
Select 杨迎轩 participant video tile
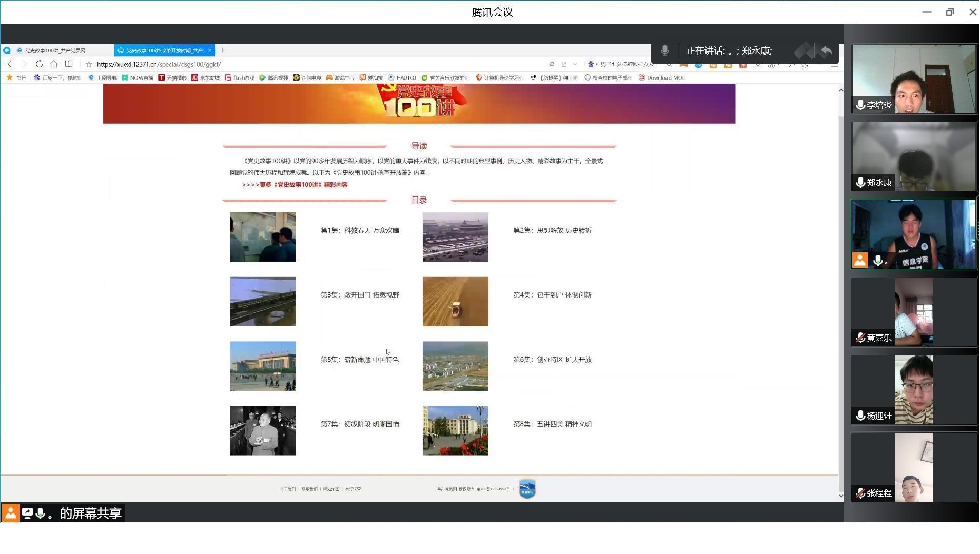[x=914, y=390]
